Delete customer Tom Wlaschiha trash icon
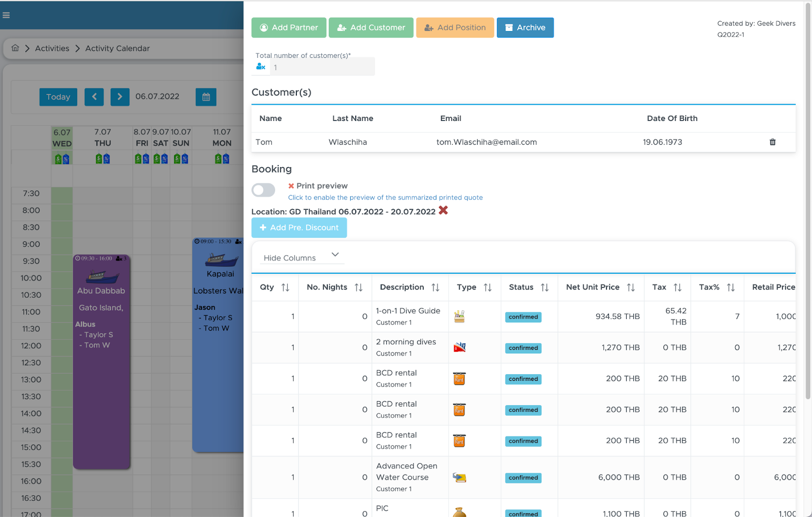Screen dimensions: 812x517 click(x=772, y=142)
